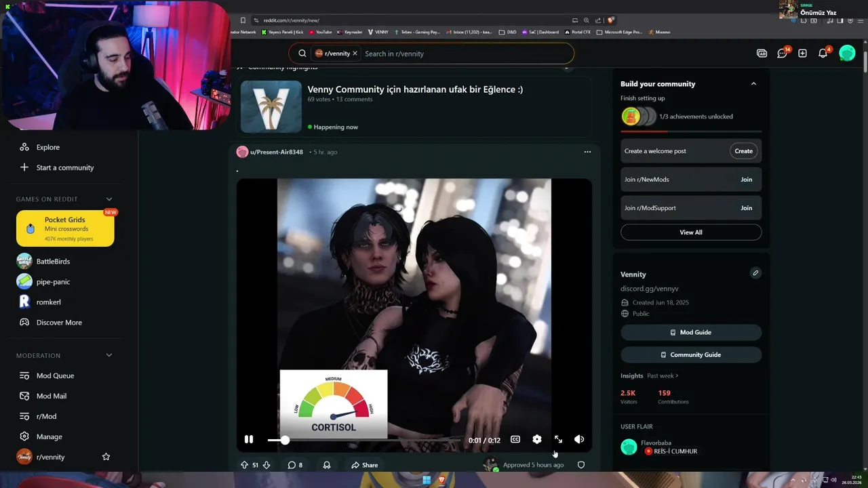Open the Mixamo bookmark
The width and height of the screenshot is (868, 488).
tap(659, 32)
